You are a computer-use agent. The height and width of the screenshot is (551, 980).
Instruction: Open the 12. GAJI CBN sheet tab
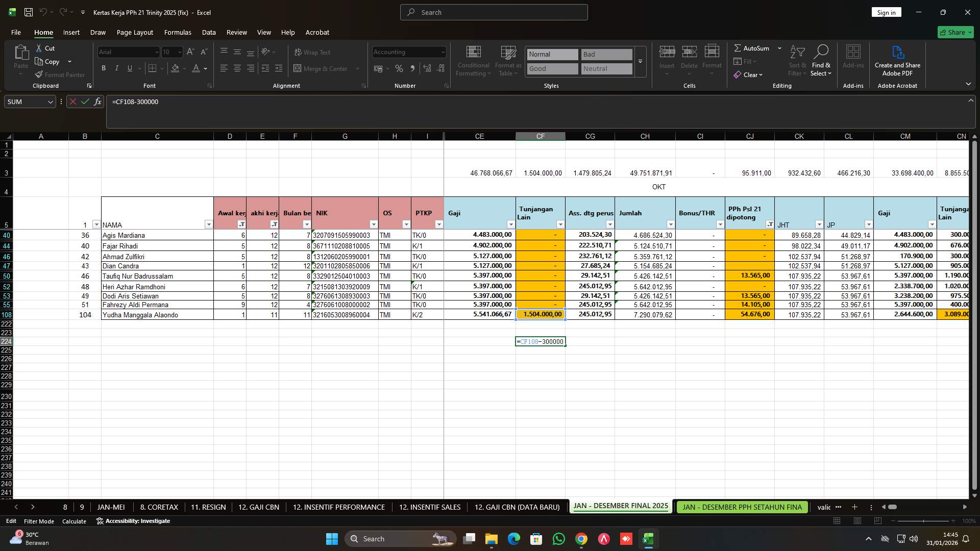pos(258,507)
